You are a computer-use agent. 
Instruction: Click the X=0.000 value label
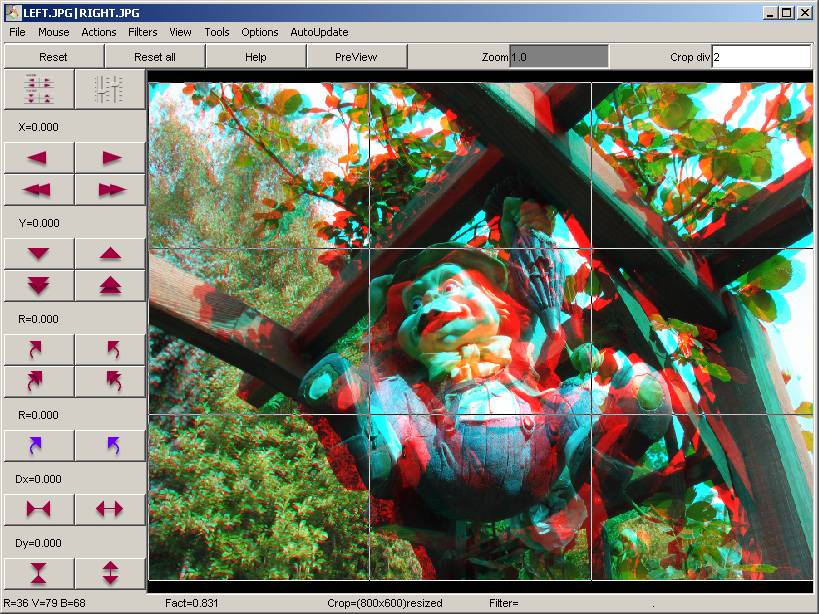point(38,127)
